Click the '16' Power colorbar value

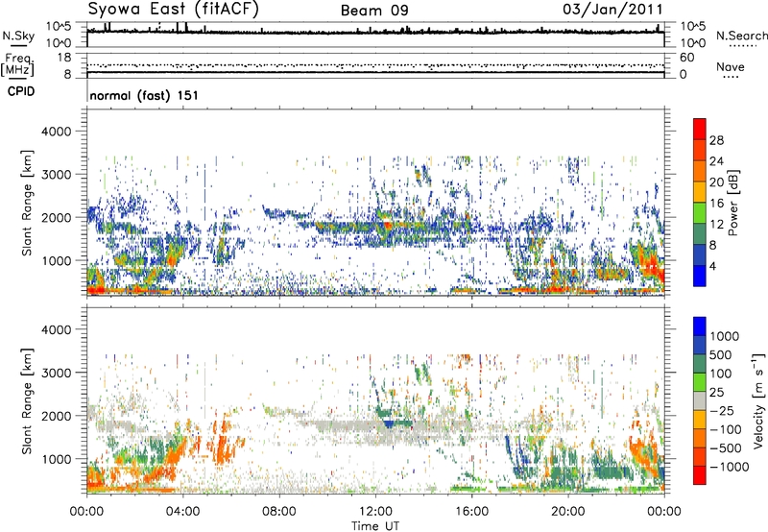716,204
